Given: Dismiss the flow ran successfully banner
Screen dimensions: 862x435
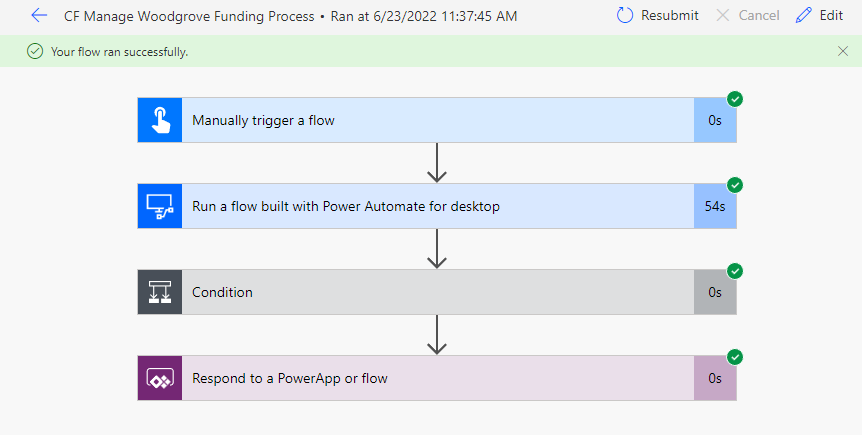Looking at the screenshot, I should (x=843, y=51).
